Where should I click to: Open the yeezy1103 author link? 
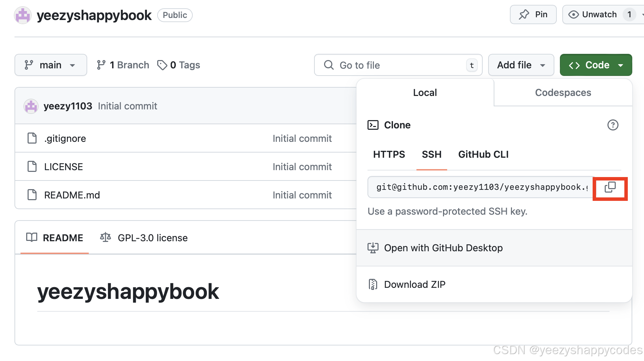click(68, 106)
